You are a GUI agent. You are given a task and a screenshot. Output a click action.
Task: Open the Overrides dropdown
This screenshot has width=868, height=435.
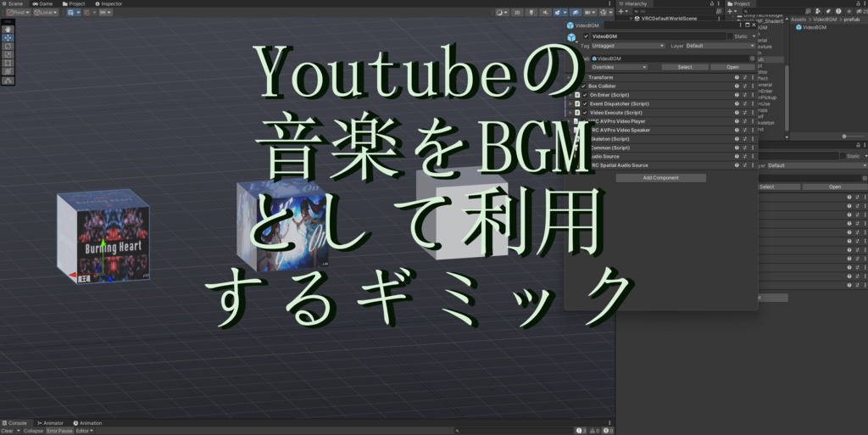click(618, 67)
